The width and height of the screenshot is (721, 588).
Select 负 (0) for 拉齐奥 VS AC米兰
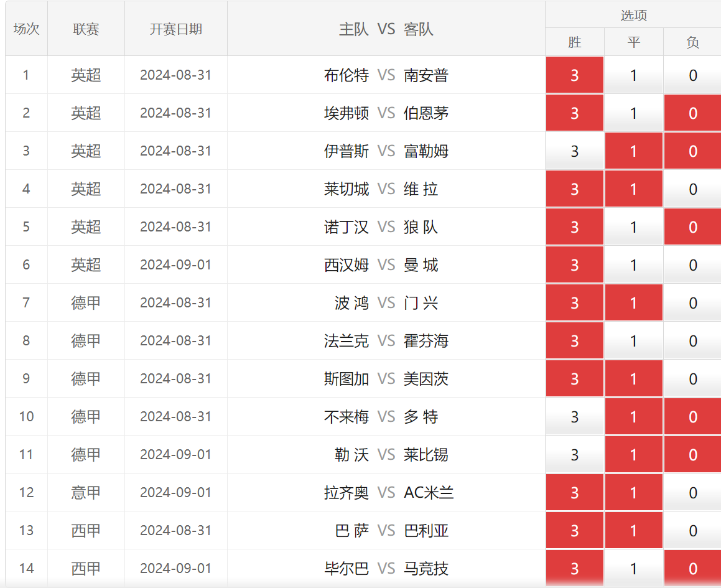693,492
